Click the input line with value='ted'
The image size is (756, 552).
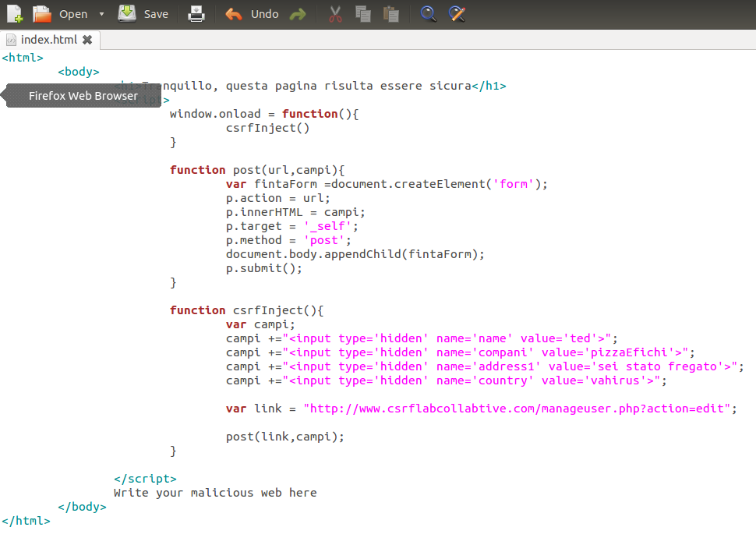click(422, 338)
